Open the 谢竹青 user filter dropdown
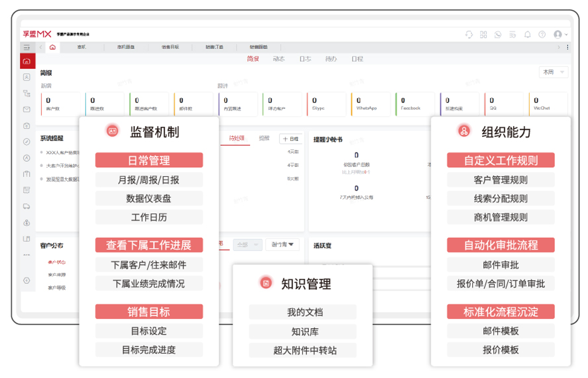Image resolution: width=588 pixels, height=378 pixels. tap(282, 245)
